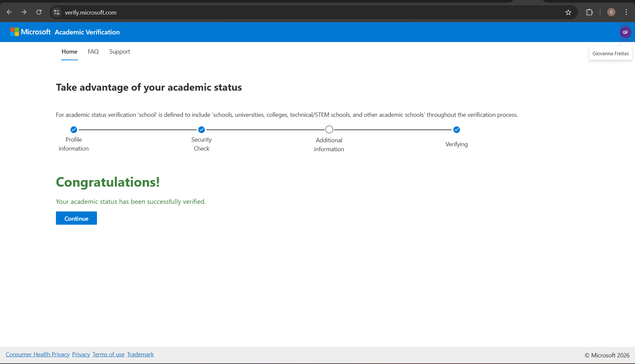Viewport: 635px width, 364px height.
Task: Open the Trademark footer link
Action: [141, 354]
